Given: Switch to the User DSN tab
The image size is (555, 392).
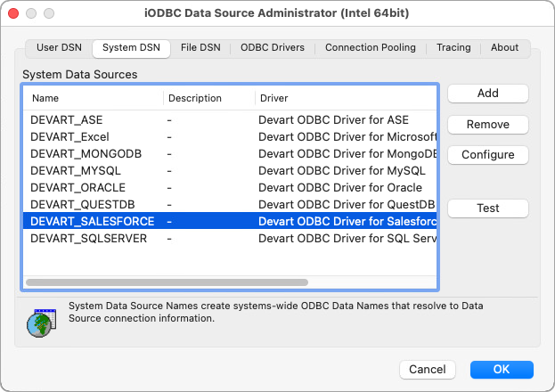Looking at the screenshot, I should click(x=59, y=47).
